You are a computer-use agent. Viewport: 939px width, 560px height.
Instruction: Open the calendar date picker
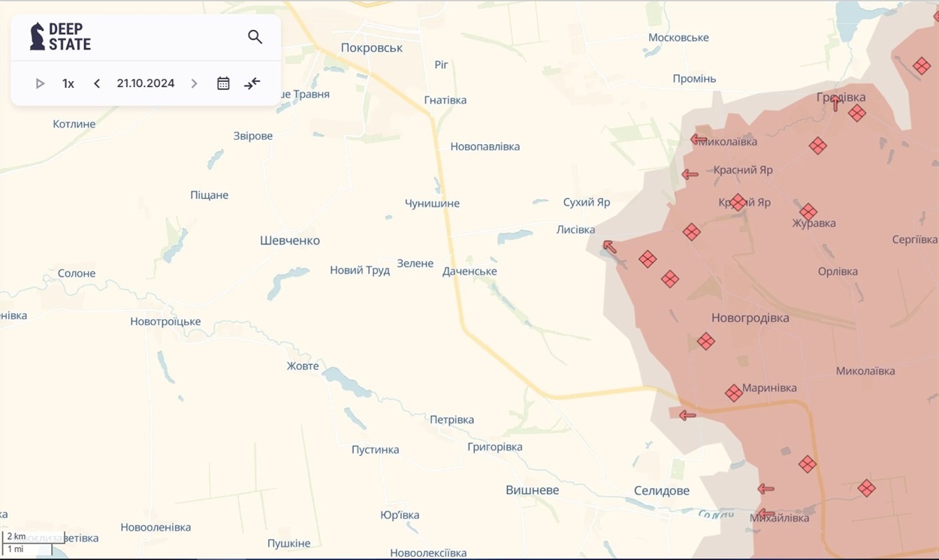pyautogui.click(x=223, y=83)
